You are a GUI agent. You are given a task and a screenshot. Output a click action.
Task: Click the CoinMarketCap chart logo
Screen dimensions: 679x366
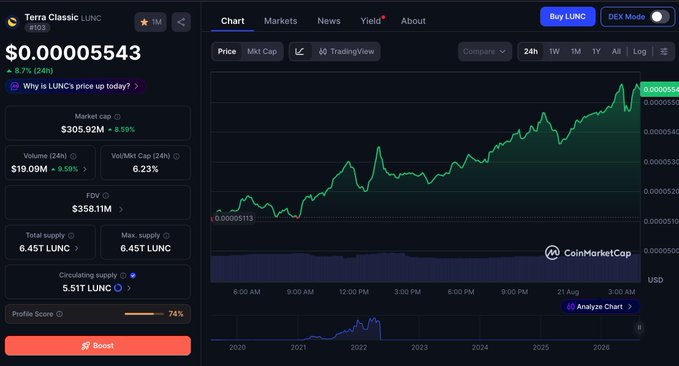(x=588, y=253)
